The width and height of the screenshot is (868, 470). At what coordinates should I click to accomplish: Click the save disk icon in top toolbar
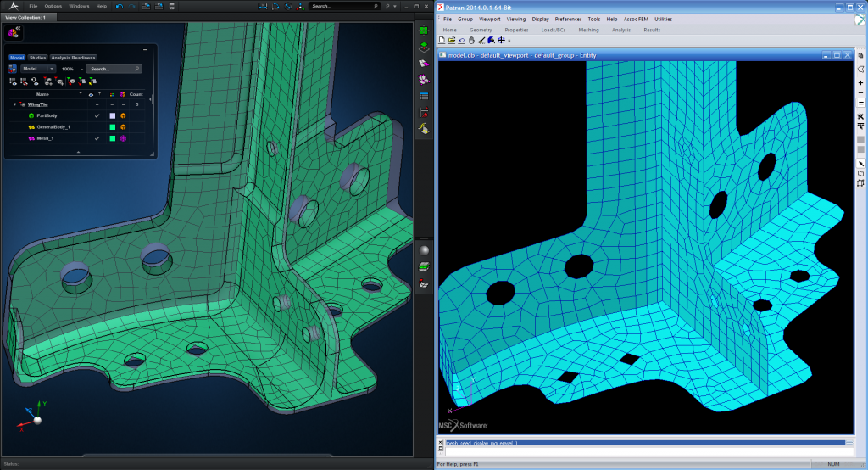[171, 6]
